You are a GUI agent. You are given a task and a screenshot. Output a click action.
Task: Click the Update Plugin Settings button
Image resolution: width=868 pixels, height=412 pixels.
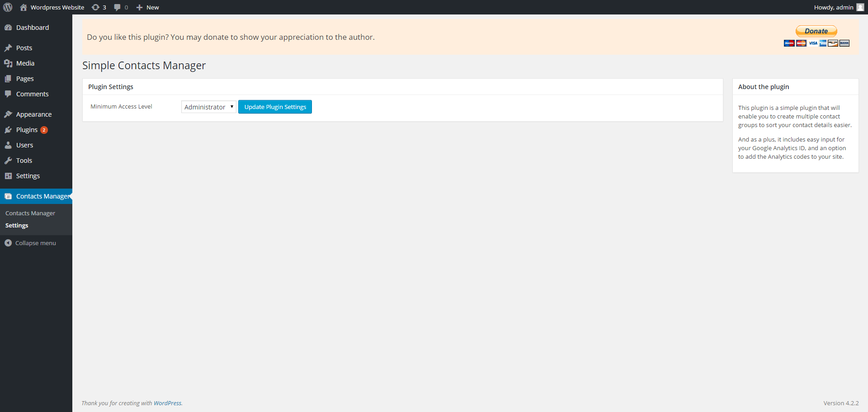pyautogui.click(x=275, y=107)
